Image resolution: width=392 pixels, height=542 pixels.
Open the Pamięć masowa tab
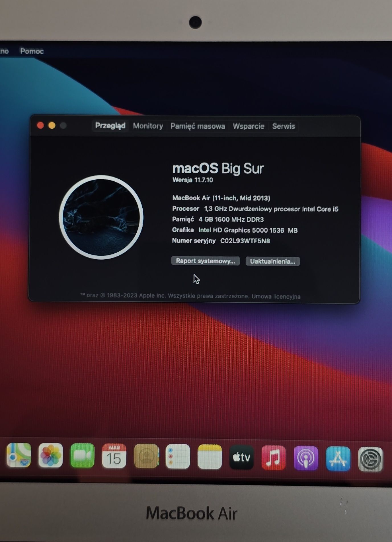[198, 126]
